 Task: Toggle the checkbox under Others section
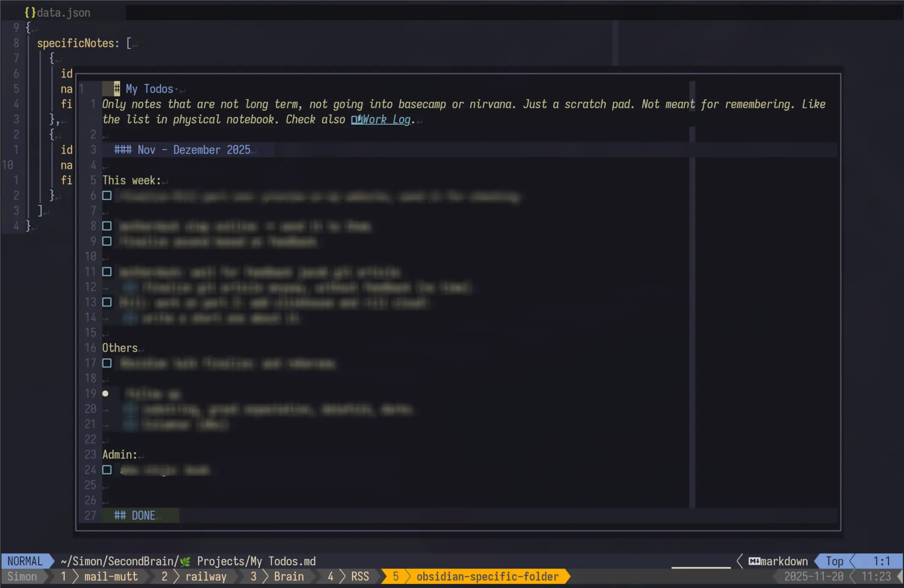(107, 363)
